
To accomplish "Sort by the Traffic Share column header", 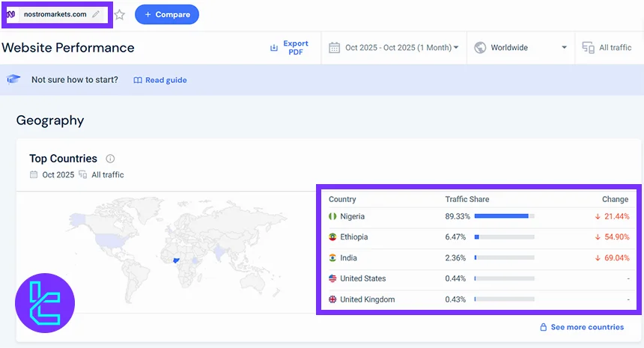I will [x=467, y=199].
